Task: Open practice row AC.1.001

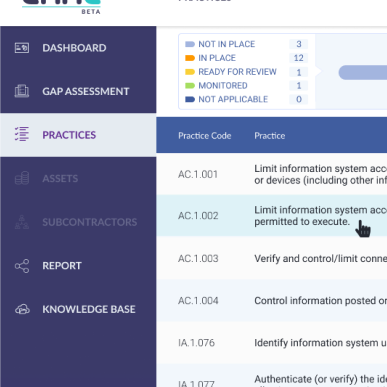Action: click(272, 174)
